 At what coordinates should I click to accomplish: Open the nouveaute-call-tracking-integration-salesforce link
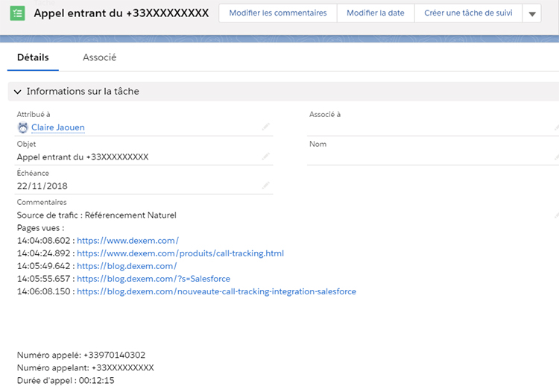coord(216,291)
